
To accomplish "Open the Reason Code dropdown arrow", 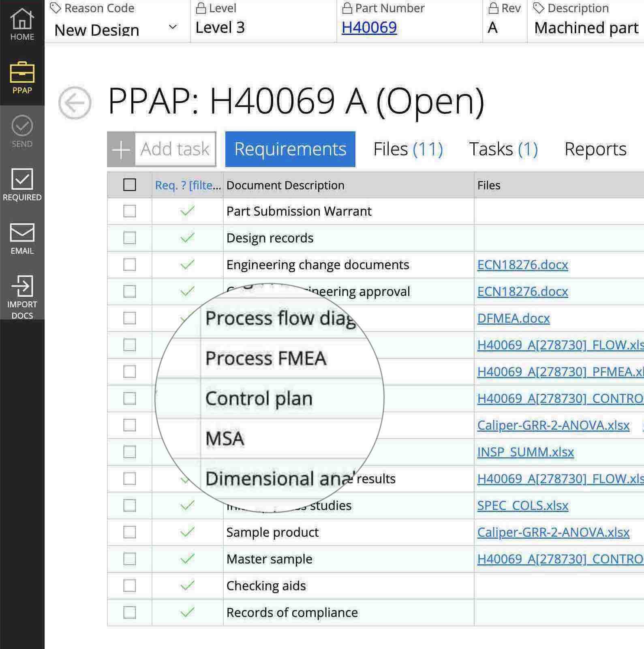I will point(173,27).
